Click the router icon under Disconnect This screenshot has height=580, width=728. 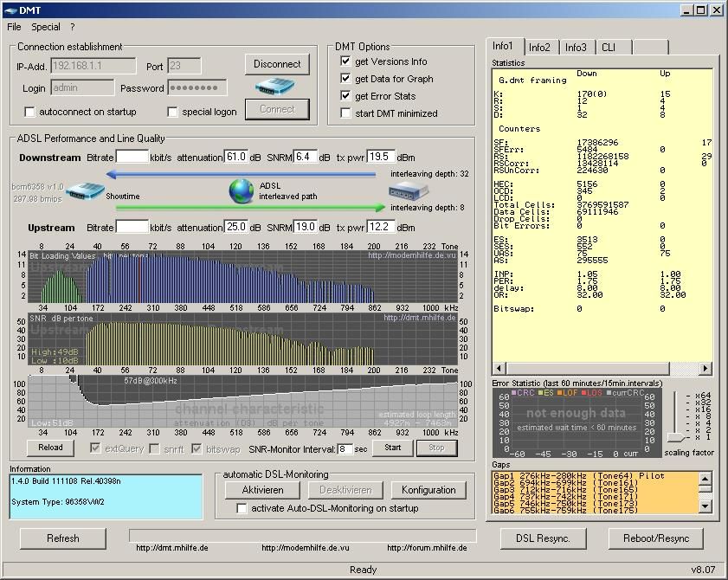[x=275, y=87]
